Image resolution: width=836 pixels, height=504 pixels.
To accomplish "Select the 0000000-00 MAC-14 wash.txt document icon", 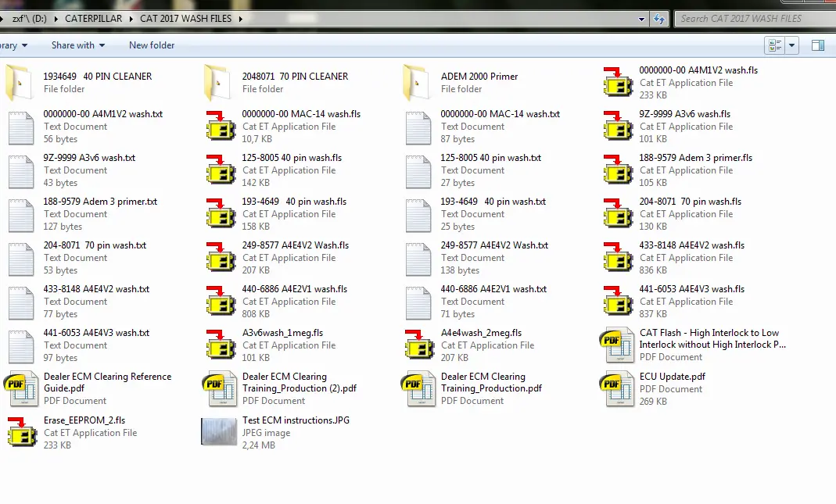I will [x=418, y=127].
